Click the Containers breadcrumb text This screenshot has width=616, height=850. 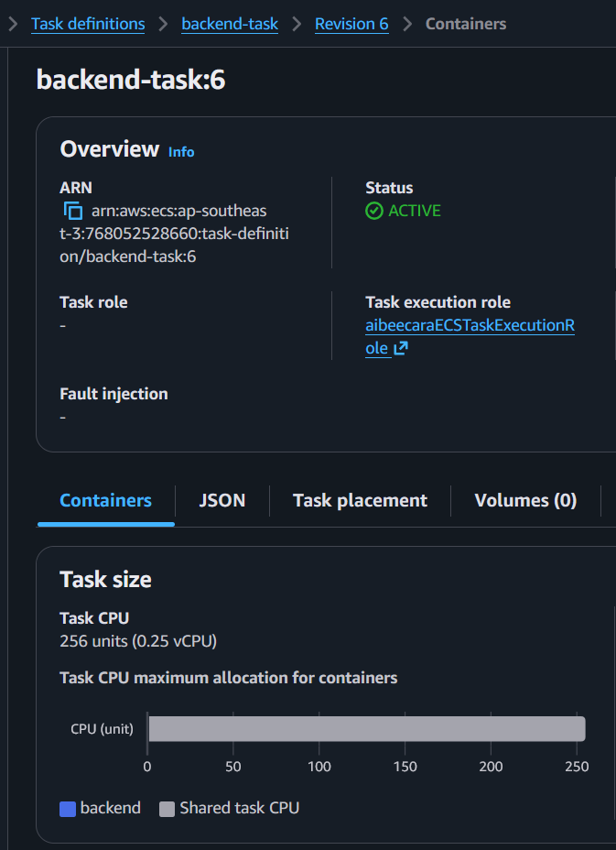click(466, 24)
